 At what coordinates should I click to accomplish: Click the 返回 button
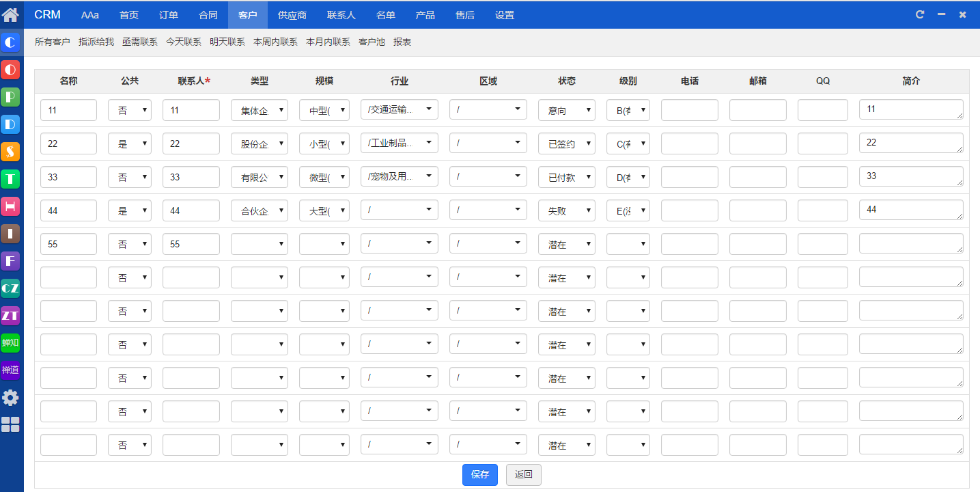click(523, 475)
